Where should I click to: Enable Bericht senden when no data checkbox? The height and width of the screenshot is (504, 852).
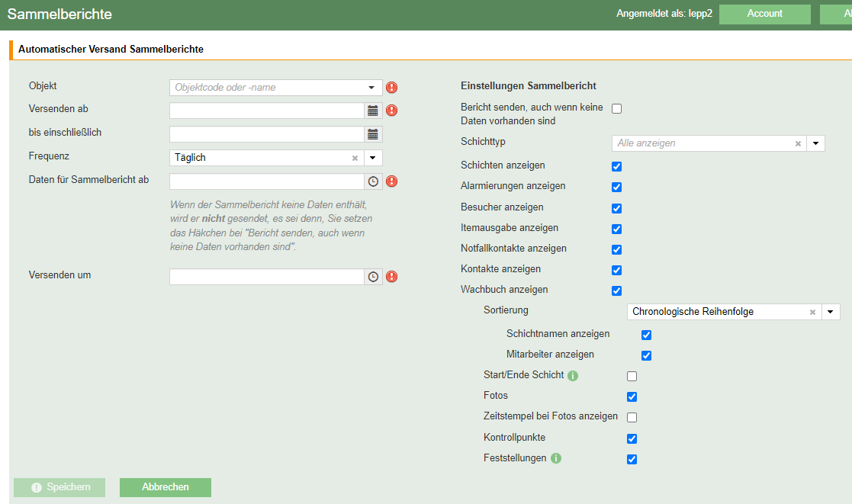coord(617,108)
